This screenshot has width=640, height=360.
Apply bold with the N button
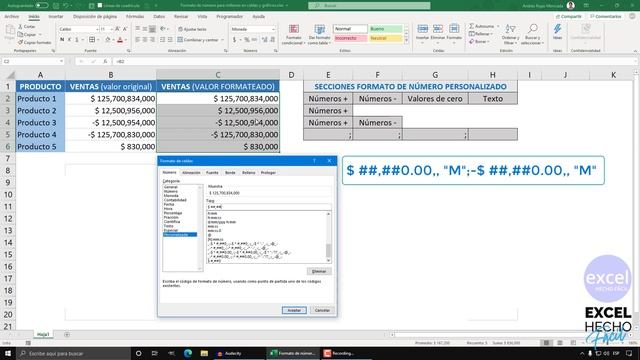point(62,40)
